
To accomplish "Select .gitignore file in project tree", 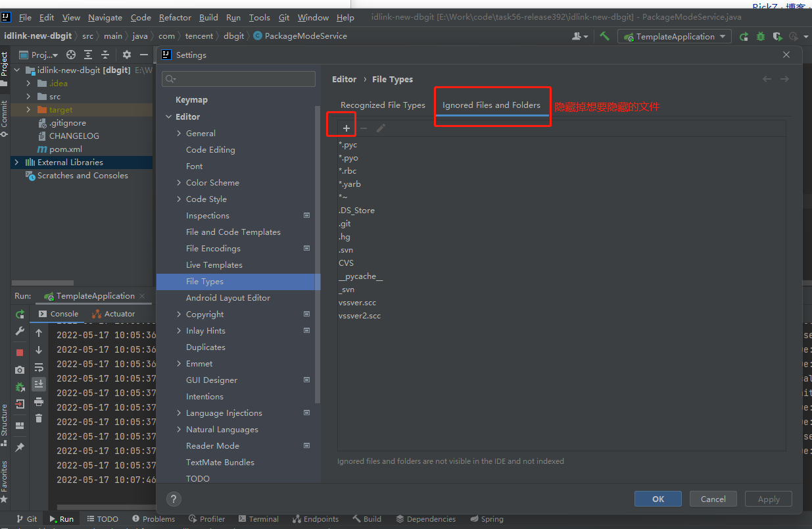I will tap(62, 123).
